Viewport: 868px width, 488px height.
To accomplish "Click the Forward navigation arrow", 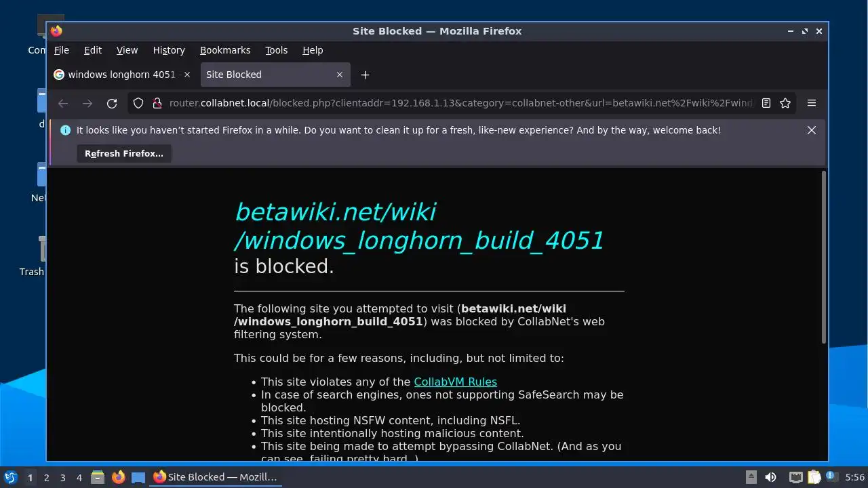I will tap(87, 103).
